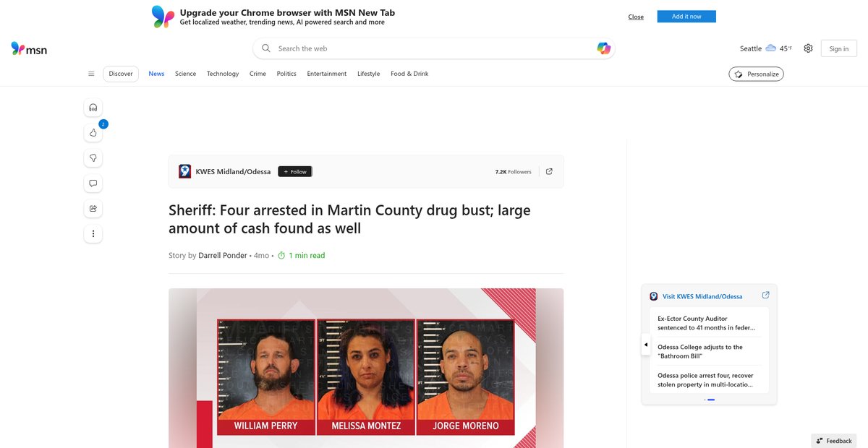Select the Science tab

[x=185, y=74]
